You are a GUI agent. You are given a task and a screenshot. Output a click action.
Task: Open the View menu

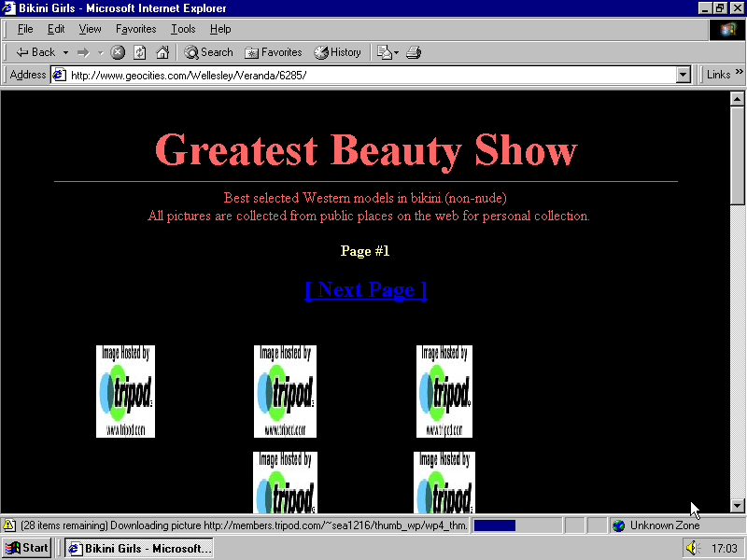coord(90,29)
